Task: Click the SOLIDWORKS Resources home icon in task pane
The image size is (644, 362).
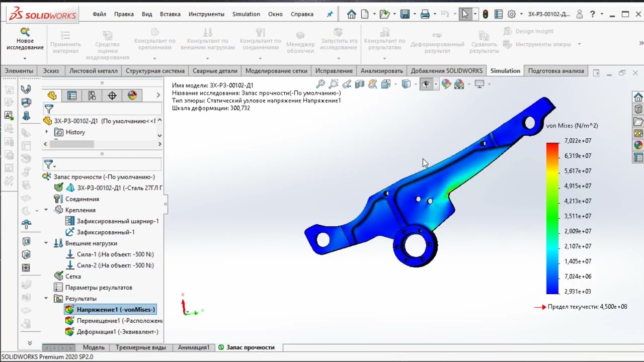Action: (x=638, y=97)
